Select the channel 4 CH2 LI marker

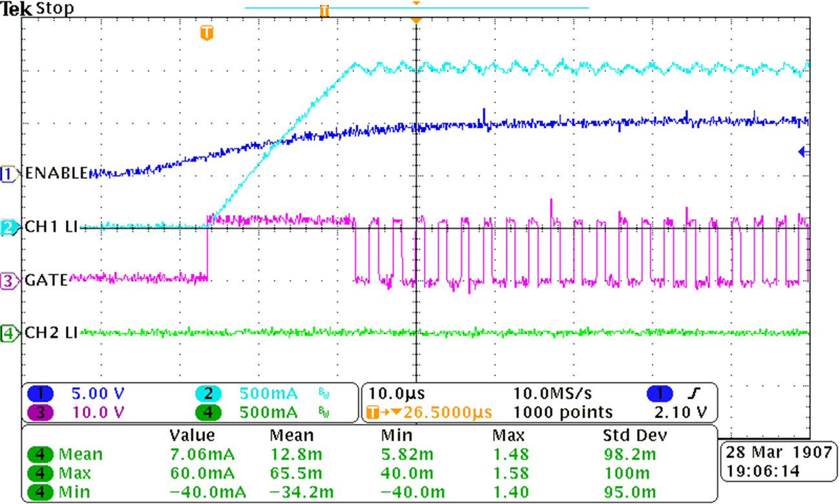(9, 333)
